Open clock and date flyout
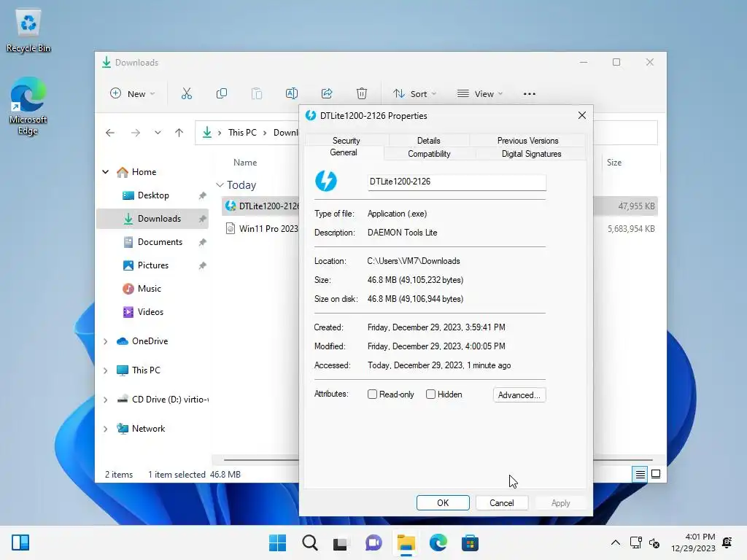The width and height of the screenshot is (747, 560). coord(693,542)
